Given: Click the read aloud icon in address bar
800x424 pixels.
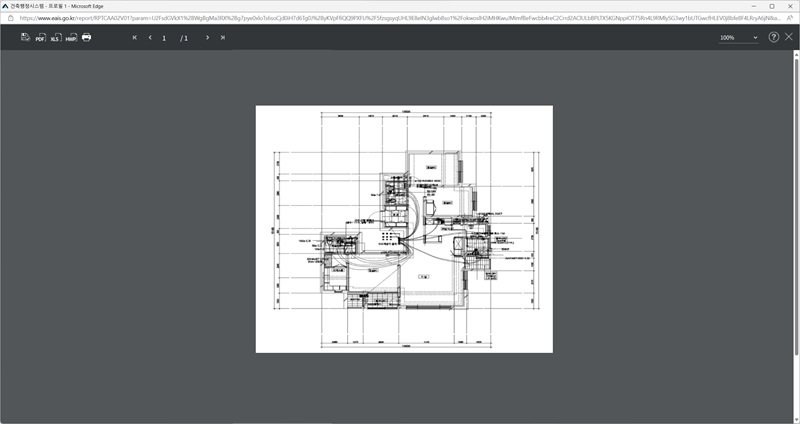Looking at the screenshot, I should click(x=790, y=17).
